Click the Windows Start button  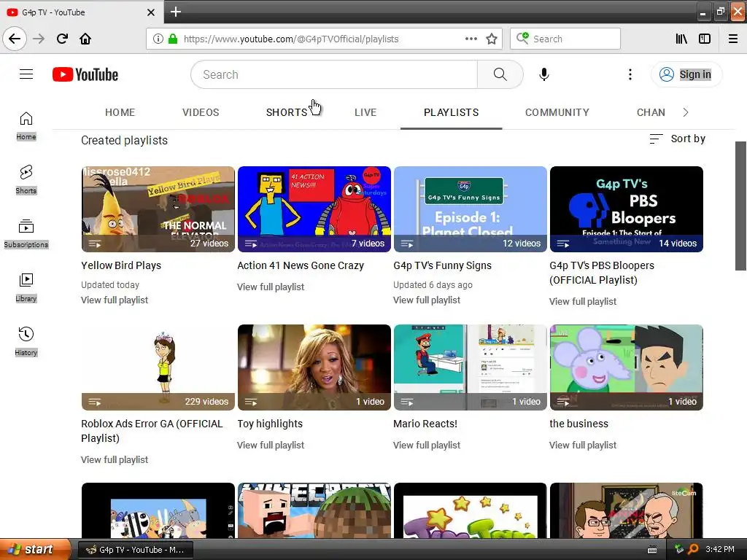[x=35, y=550]
